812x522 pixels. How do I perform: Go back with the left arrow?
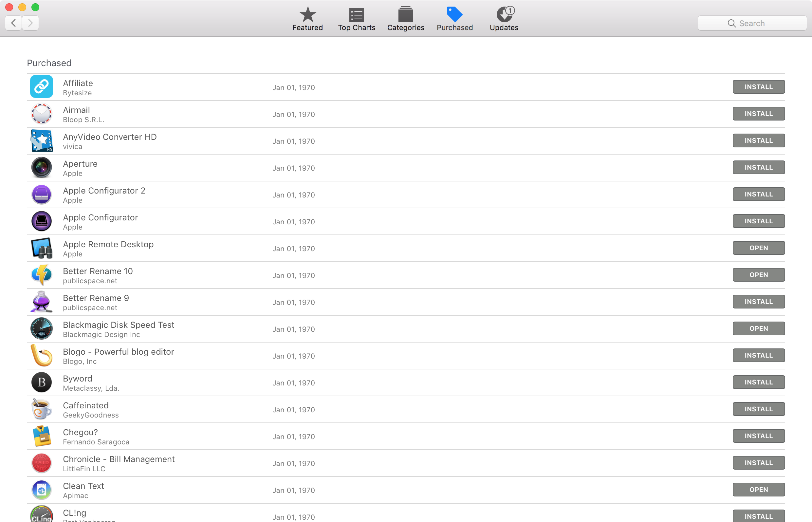click(13, 23)
